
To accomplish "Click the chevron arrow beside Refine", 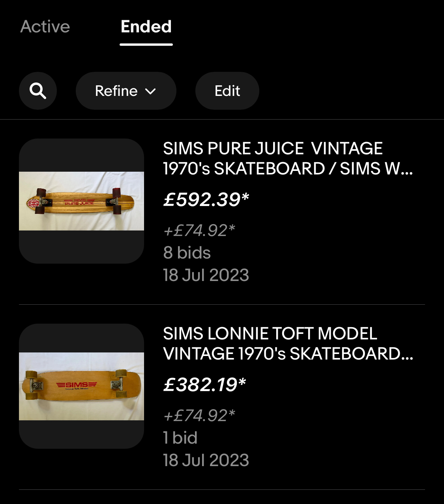I will tap(150, 92).
